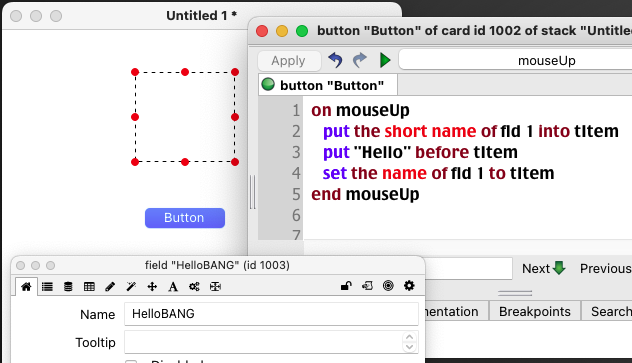This screenshot has width=632, height=363.
Task: Open the Position arrows tab in inspector
Action: [x=152, y=286]
